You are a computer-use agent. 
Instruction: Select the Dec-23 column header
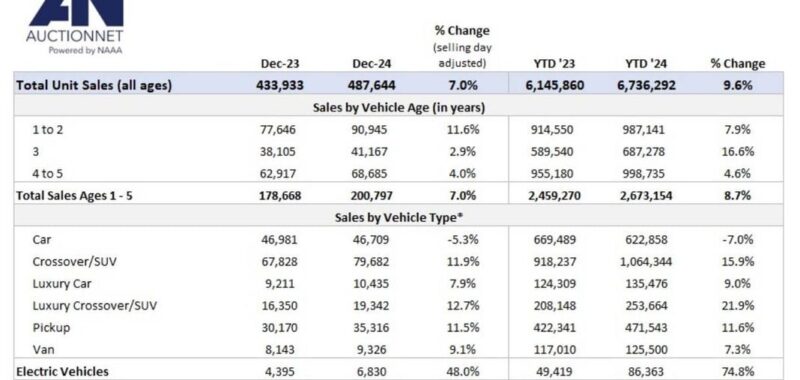coord(280,64)
